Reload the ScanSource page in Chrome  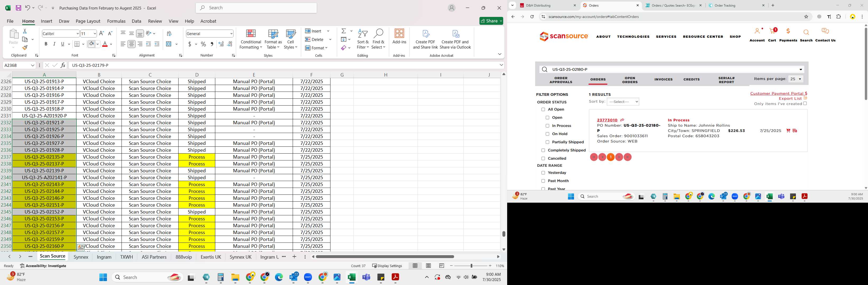532,17
